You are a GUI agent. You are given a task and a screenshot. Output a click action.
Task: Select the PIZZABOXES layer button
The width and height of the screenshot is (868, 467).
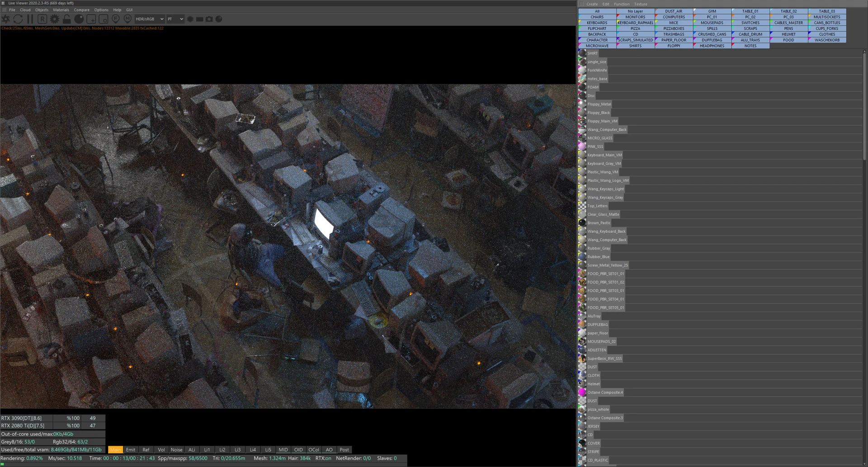tap(674, 28)
